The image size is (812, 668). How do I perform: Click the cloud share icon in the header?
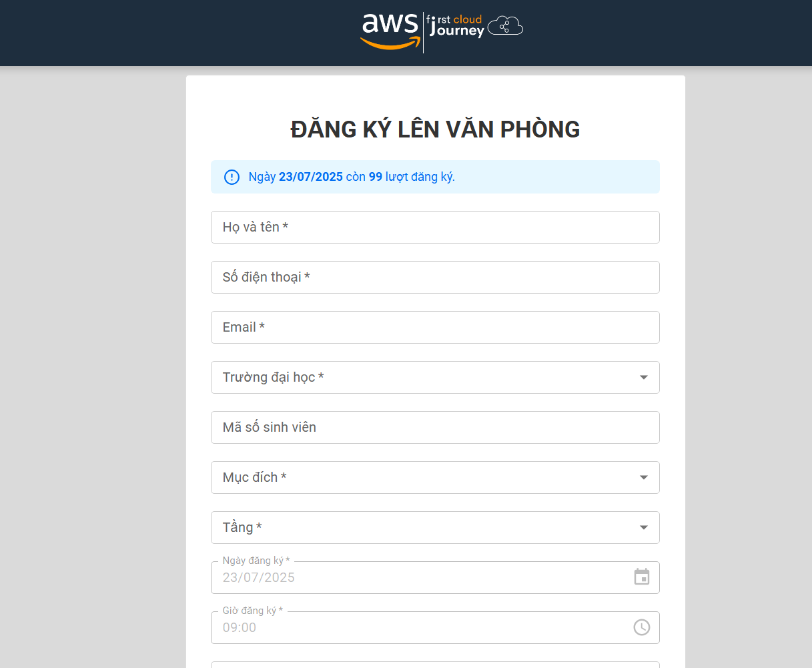click(505, 27)
